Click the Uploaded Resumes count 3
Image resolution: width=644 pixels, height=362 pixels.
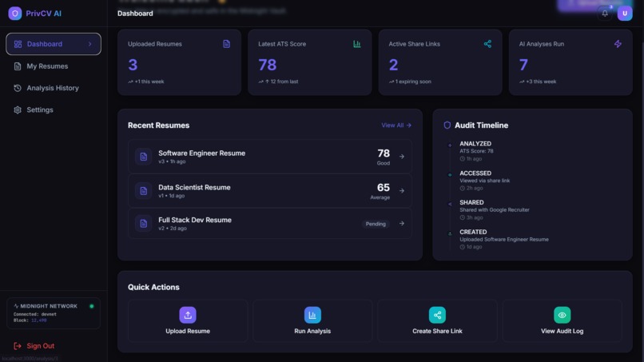click(x=133, y=65)
